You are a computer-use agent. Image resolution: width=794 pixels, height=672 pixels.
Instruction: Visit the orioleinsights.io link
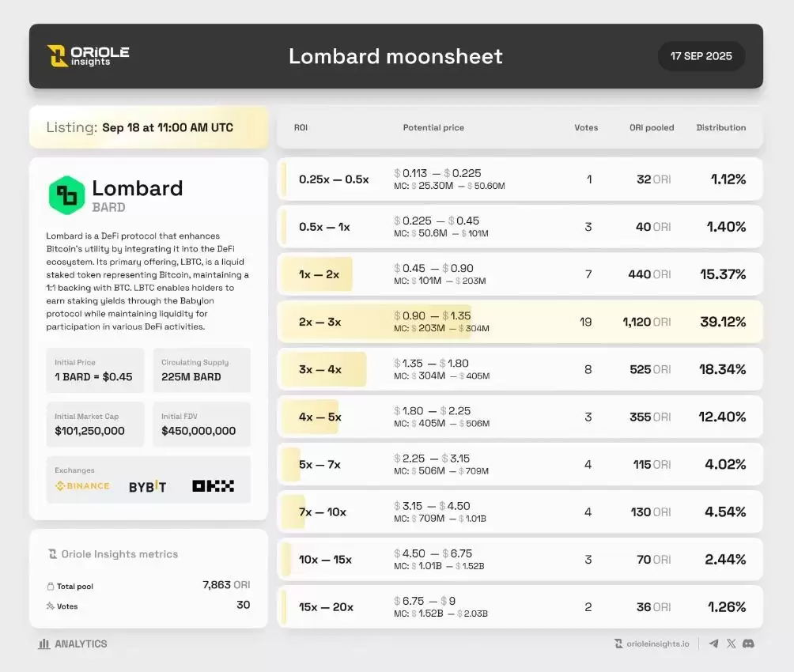[x=652, y=644]
